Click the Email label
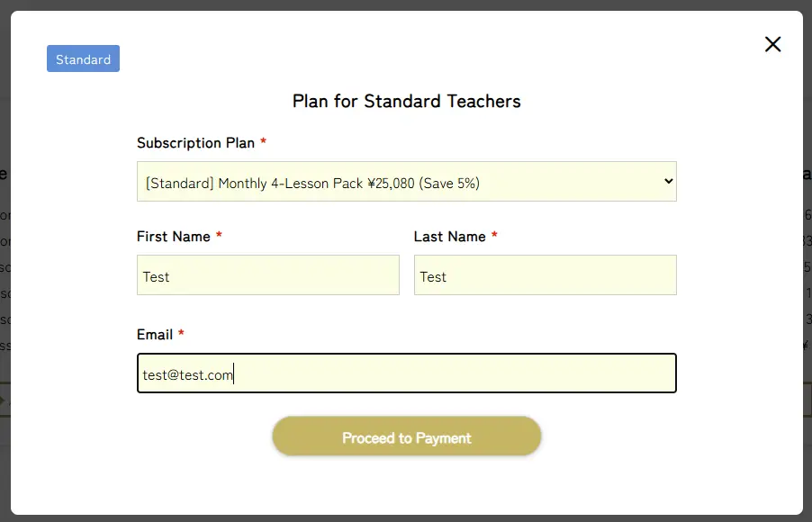Screen dimensions: 812x522 pos(155,335)
